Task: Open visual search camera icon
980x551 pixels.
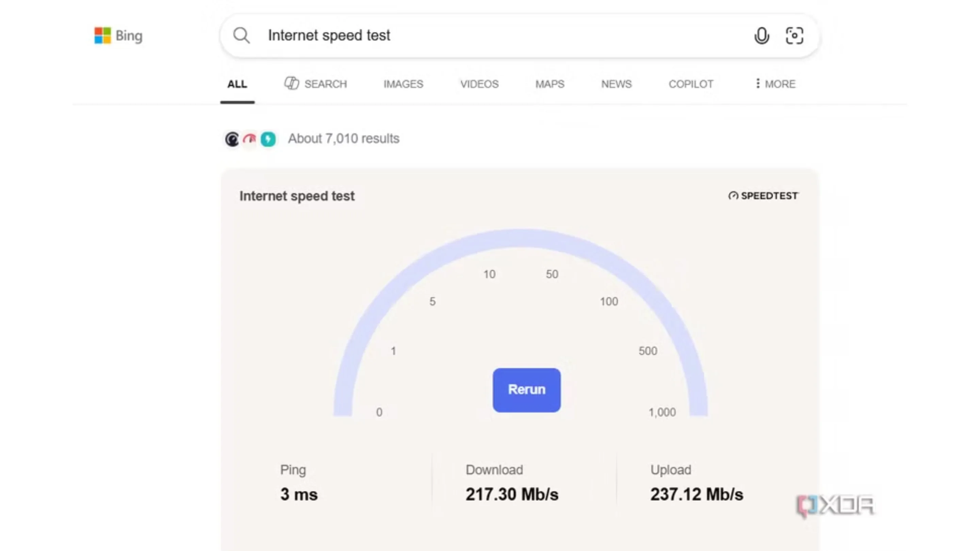Action: pyautogui.click(x=794, y=36)
